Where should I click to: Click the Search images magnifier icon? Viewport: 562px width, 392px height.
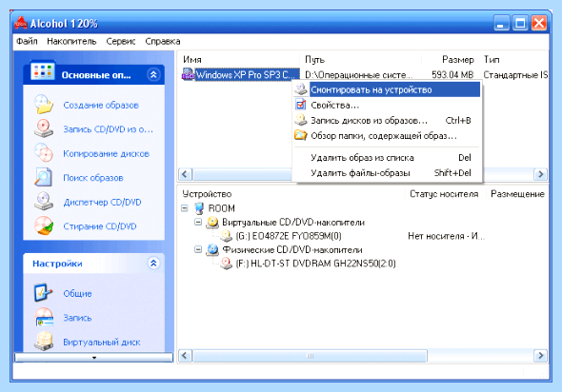coord(44,178)
